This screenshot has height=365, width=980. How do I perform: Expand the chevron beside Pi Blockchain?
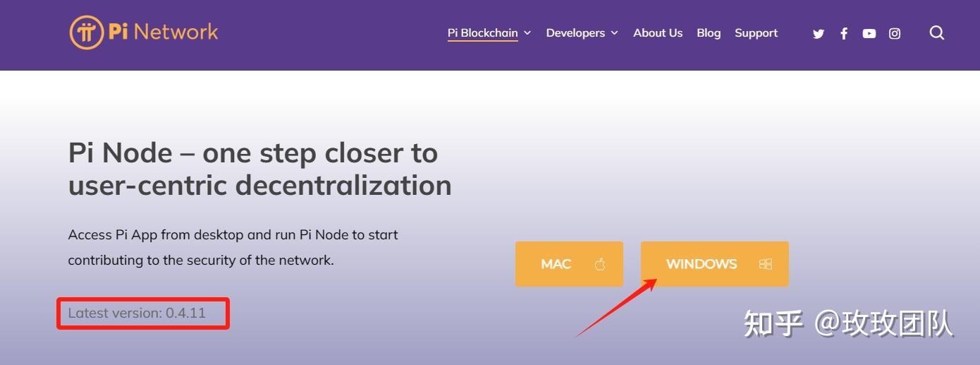(527, 33)
